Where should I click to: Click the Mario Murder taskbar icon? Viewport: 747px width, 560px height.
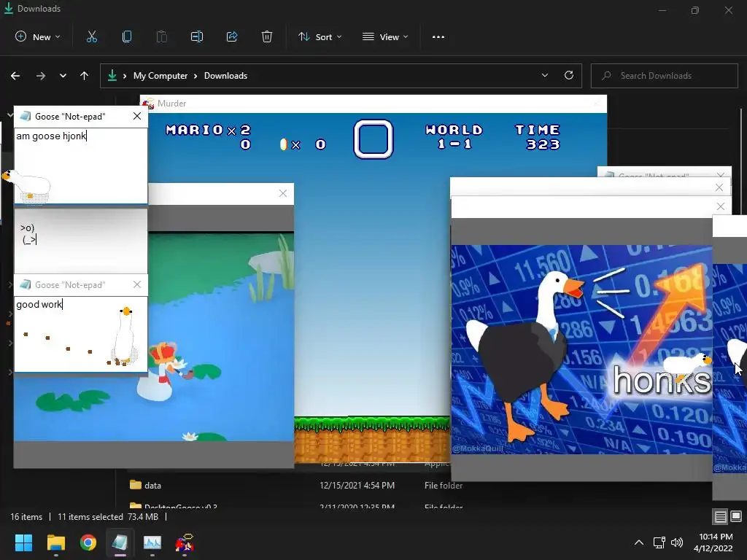click(x=185, y=542)
